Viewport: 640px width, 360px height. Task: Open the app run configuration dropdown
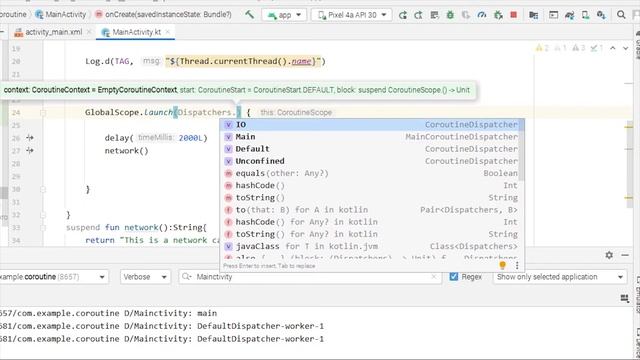tap(284, 15)
